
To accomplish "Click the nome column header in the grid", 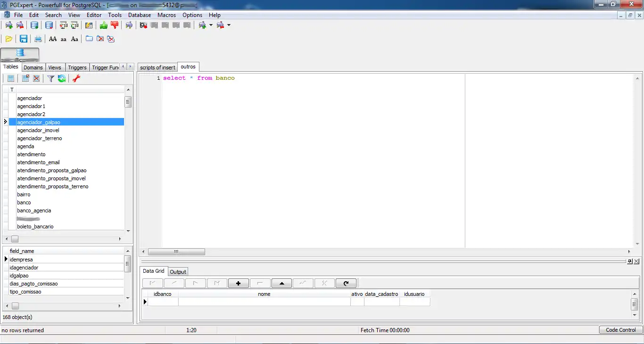I will pos(264,294).
